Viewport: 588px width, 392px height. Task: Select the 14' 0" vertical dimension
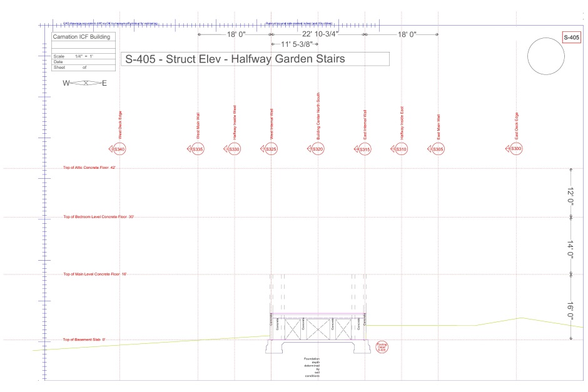tap(570, 249)
